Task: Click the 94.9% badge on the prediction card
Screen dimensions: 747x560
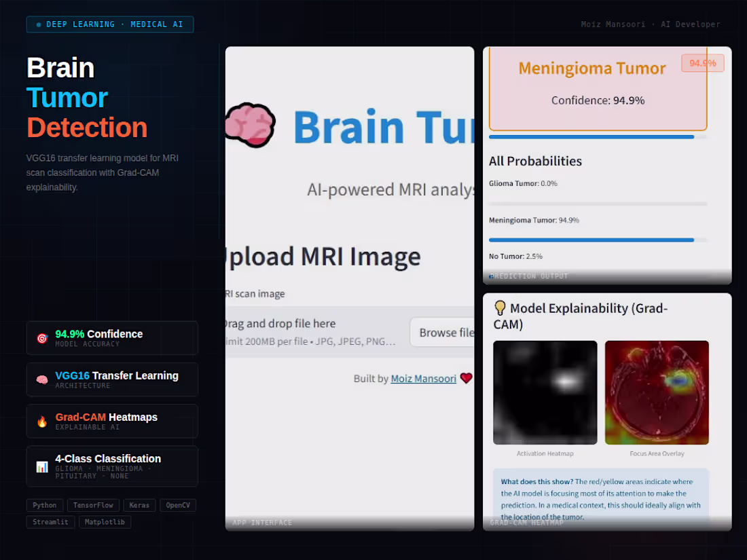Action: (702, 62)
